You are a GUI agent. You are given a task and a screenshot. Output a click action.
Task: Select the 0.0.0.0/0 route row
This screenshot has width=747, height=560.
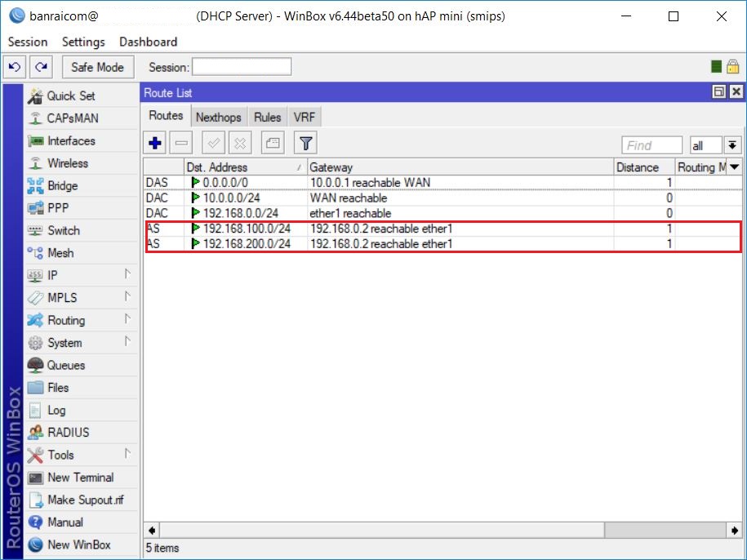point(442,183)
